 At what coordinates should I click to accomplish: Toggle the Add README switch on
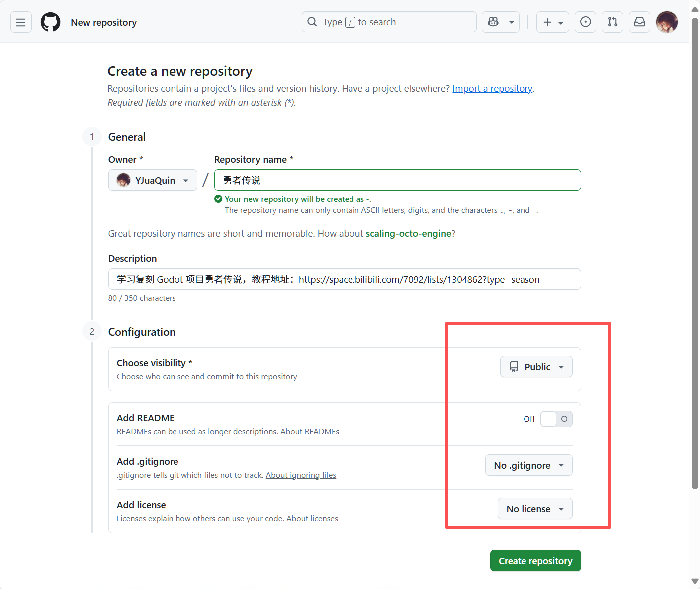(556, 419)
